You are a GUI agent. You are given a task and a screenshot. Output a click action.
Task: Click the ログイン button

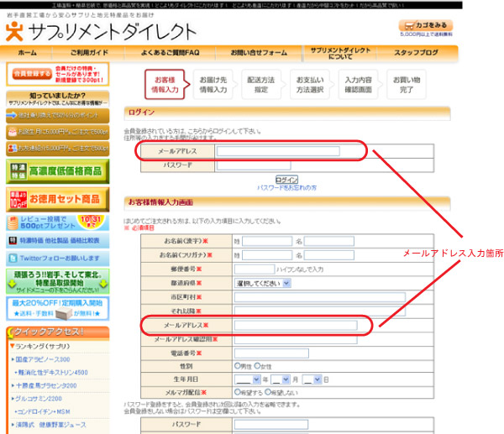click(x=286, y=180)
